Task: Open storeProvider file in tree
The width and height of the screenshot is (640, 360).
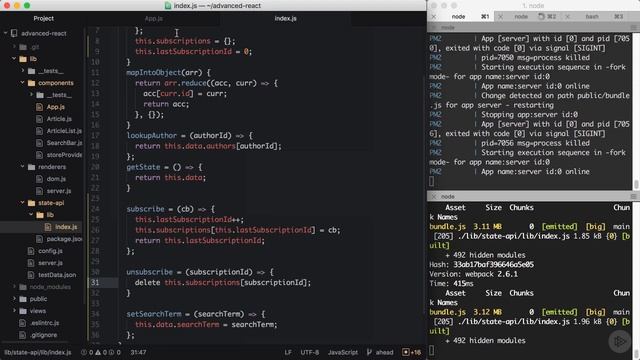Action: (x=64, y=155)
